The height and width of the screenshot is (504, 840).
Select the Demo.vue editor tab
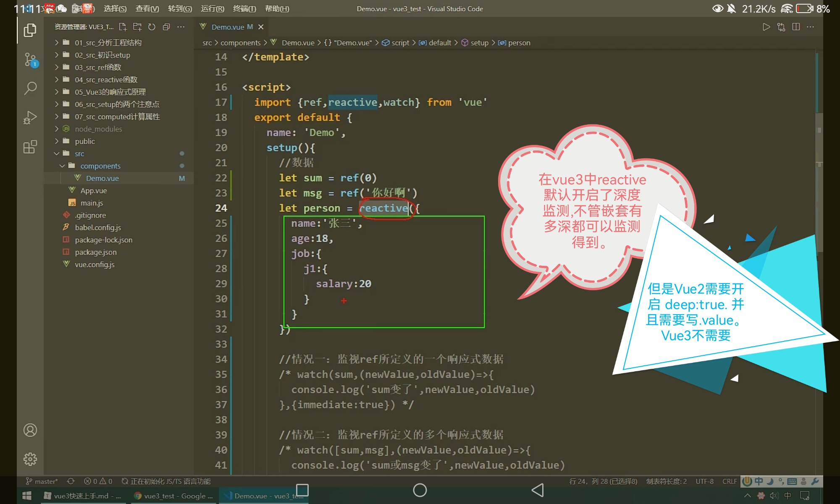pos(228,27)
